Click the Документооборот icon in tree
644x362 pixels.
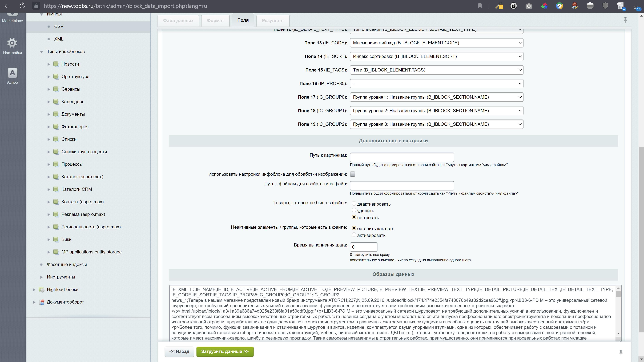pyautogui.click(x=42, y=302)
